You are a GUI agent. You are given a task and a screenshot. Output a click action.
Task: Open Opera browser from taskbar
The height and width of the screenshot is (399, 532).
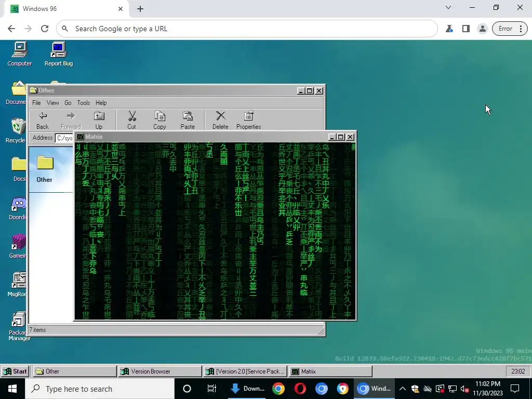click(x=300, y=389)
